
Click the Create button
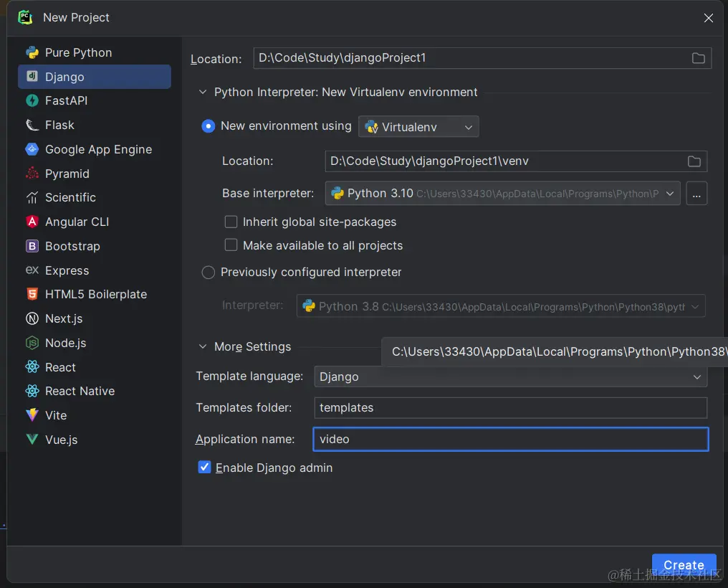tap(684, 565)
